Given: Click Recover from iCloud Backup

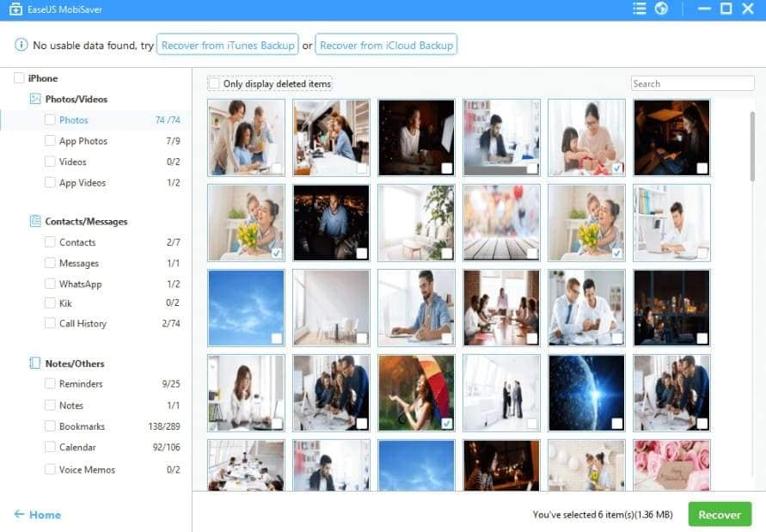Looking at the screenshot, I should click(x=386, y=45).
